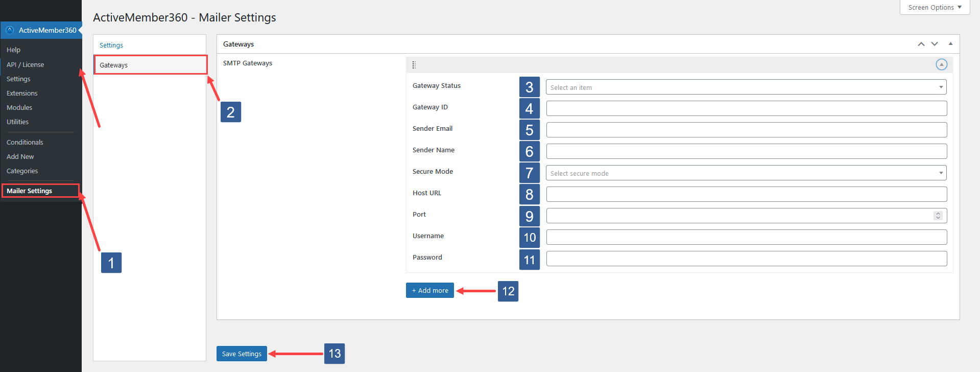Move Gateways panel up with chevron
980x372 pixels.
pos(921,44)
